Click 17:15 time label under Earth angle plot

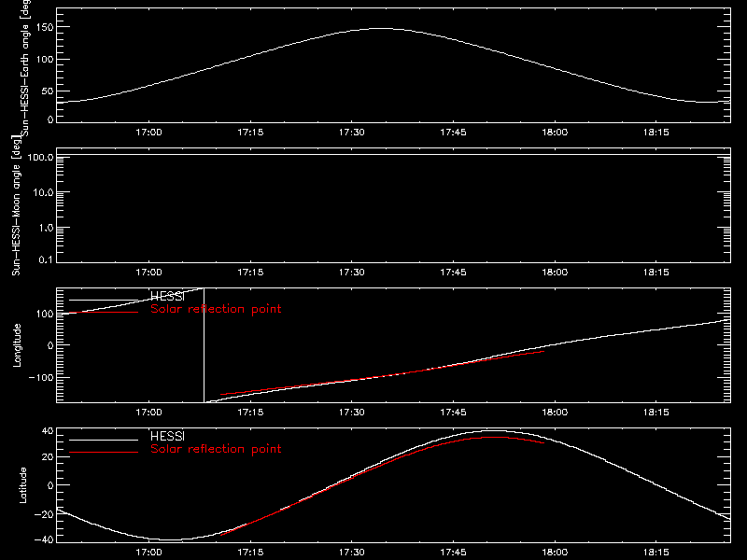250,133
